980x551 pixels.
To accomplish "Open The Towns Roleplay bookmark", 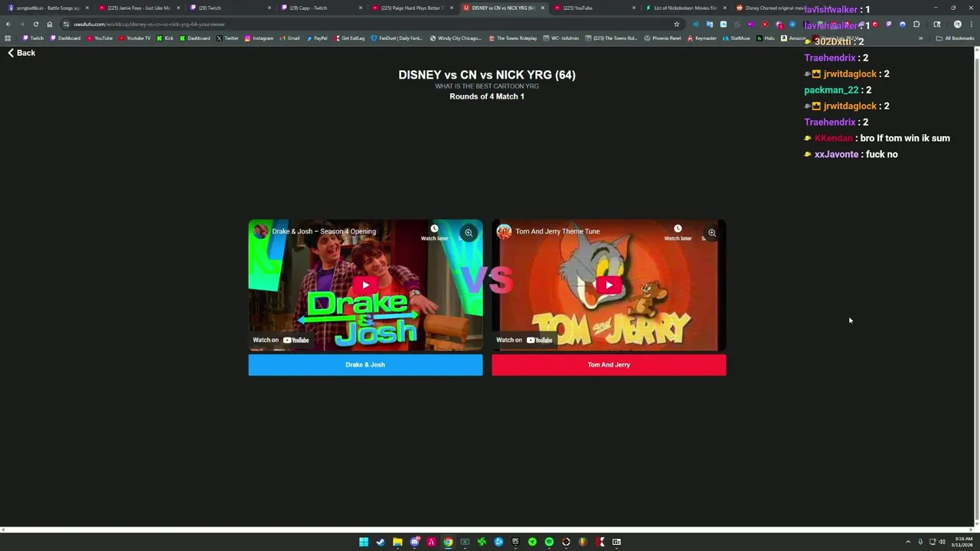I will tap(513, 38).
